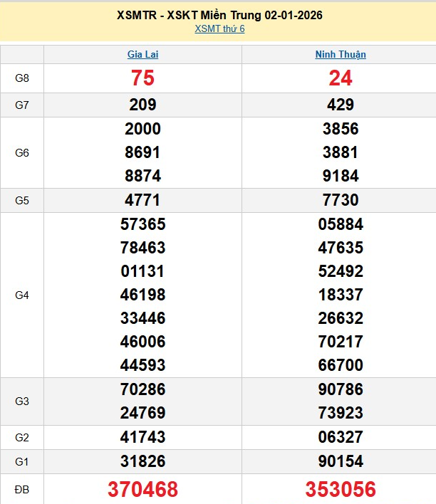Image resolution: width=436 pixels, height=504 pixels.
Task: Select the G7 number 209
Action: [x=142, y=105]
